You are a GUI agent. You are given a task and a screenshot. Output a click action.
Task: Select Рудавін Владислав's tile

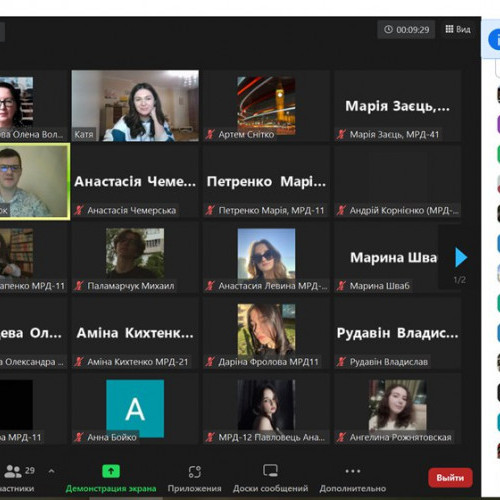tap(397, 333)
